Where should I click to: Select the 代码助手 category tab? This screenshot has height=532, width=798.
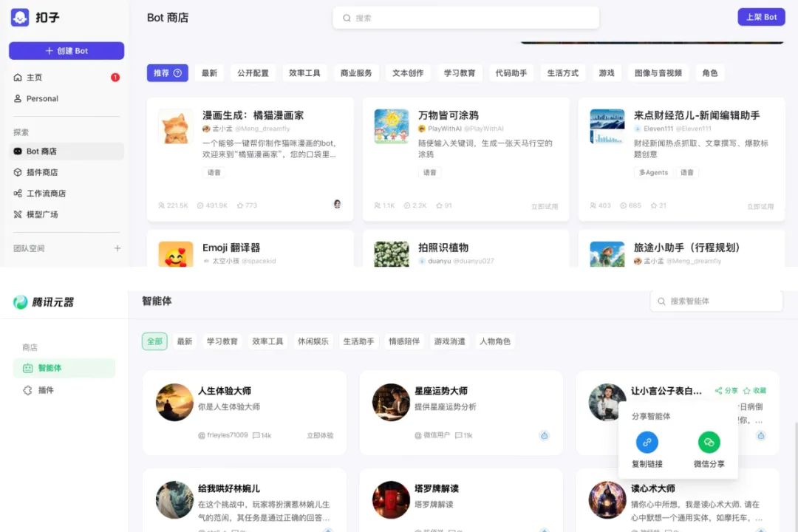tap(511, 73)
